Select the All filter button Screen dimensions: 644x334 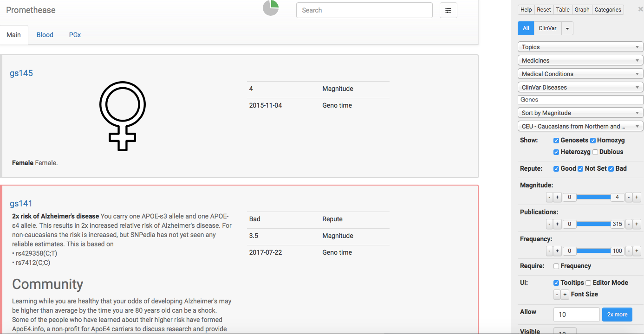526,28
